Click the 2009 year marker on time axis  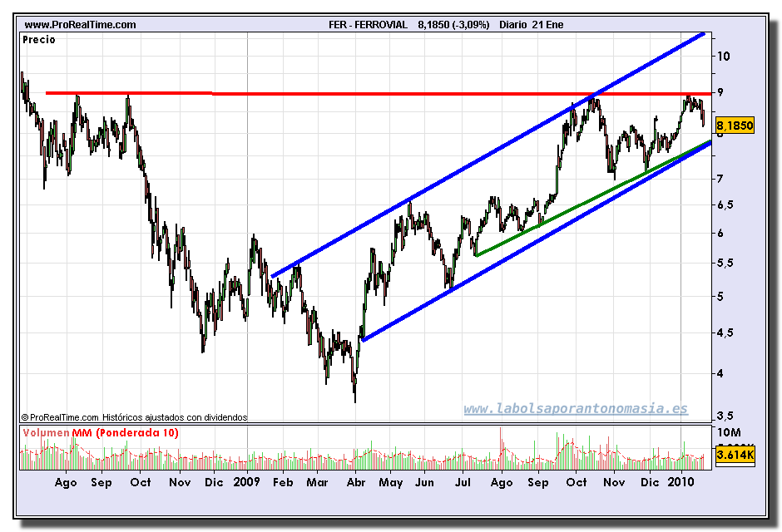click(x=246, y=481)
